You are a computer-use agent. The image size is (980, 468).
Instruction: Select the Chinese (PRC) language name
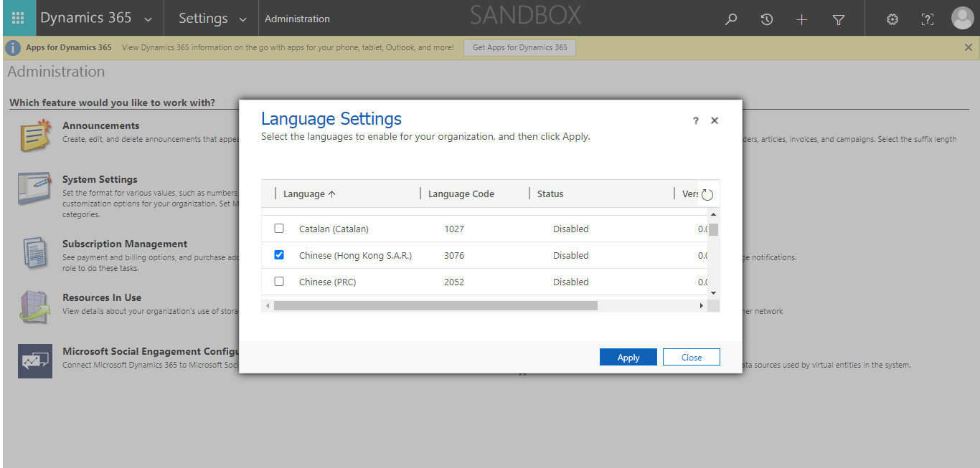[x=328, y=282]
